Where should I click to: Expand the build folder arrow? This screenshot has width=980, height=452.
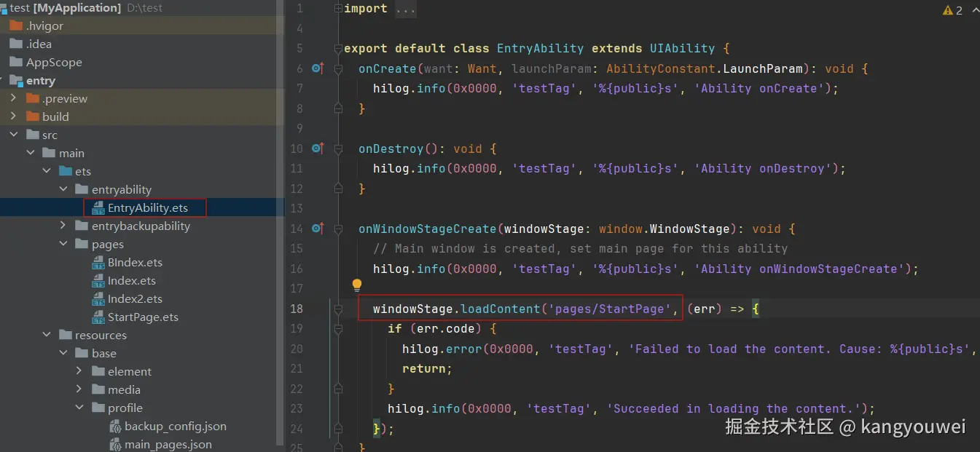13,116
